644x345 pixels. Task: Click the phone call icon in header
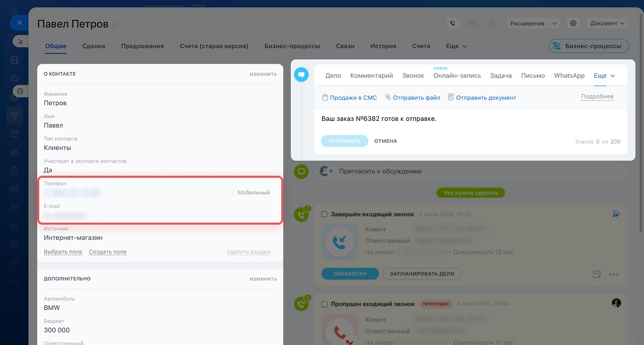coord(453,23)
